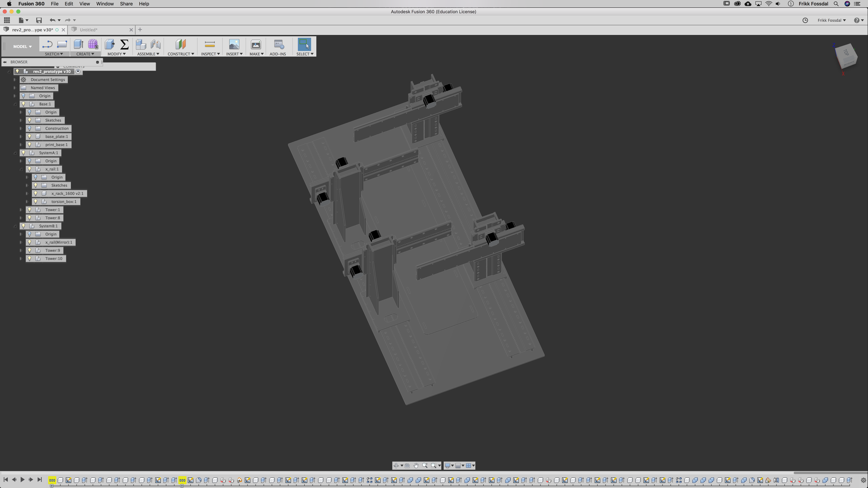This screenshot has height=488, width=868.
Task: Open the MODEL workspace dropdown
Action: (22, 46)
